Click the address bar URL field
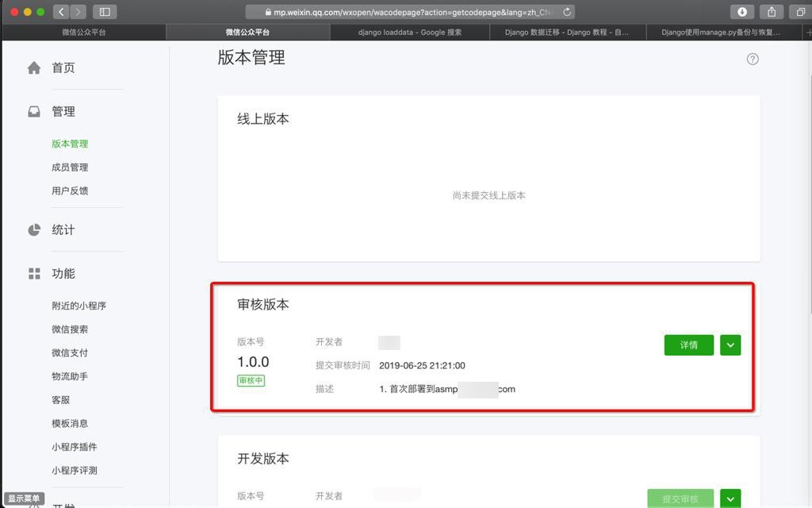The height and width of the screenshot is (508, 812). click(409, 12)
